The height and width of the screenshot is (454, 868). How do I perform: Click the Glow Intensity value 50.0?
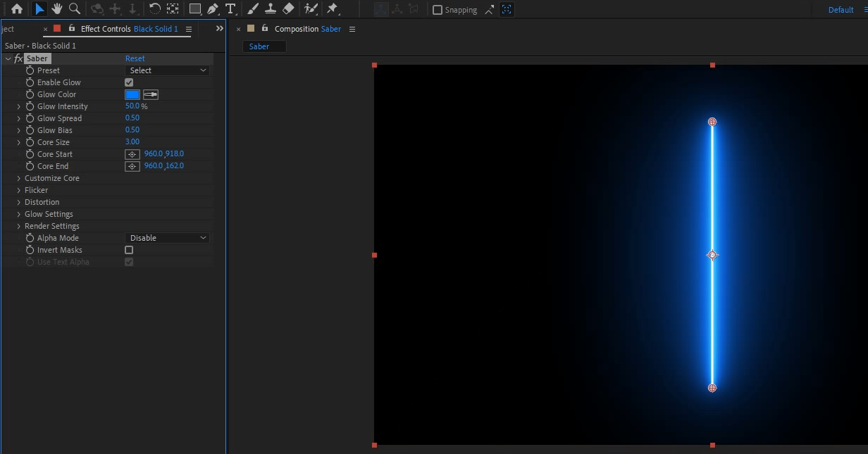coord(132,106)
